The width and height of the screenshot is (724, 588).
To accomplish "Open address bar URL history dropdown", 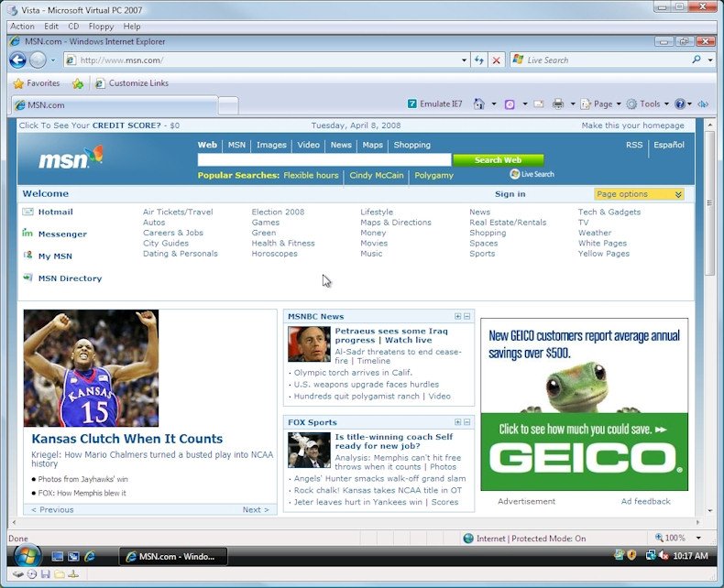I will (464, 60).
